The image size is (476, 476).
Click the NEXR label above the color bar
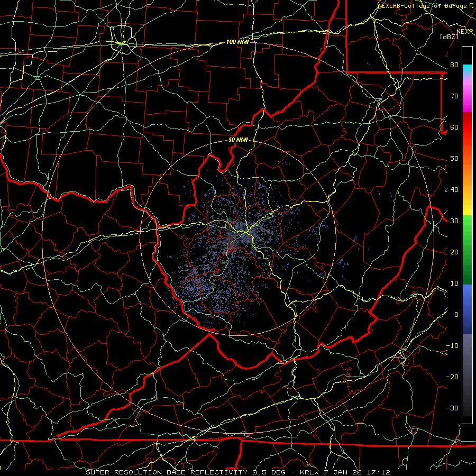click(x=465, y=32)
